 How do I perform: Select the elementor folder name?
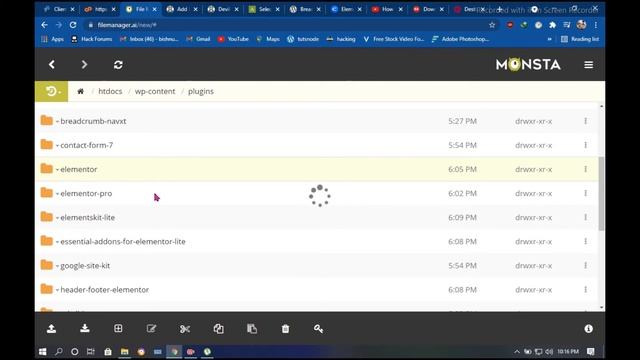[x=79, y=169]
